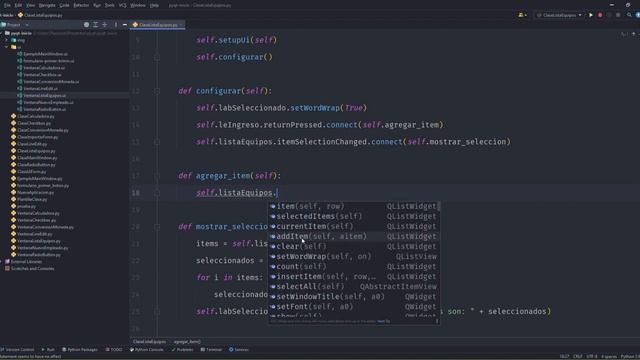Open completion popup options menu (dots)

tap(437, 321)
